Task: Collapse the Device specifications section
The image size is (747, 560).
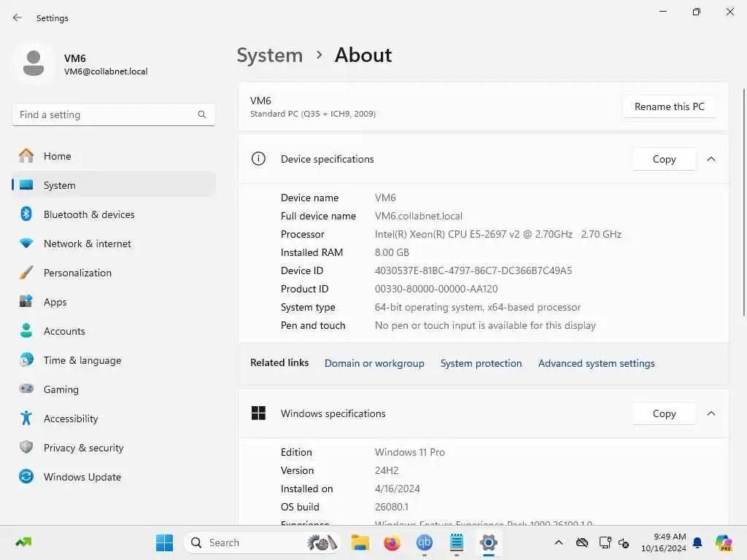Action: tap(711, 159)
